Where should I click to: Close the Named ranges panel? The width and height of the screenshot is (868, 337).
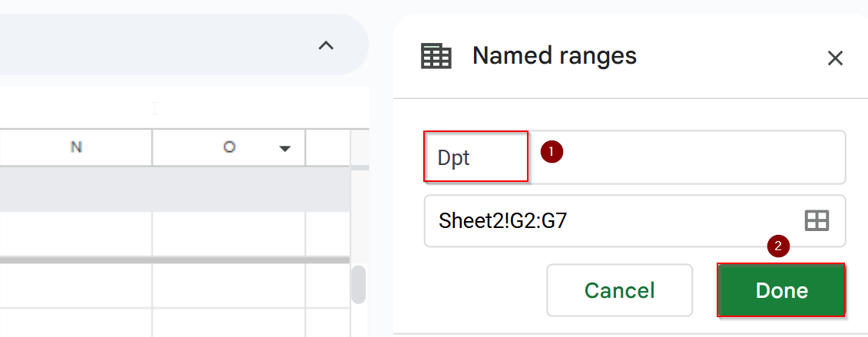[835, 58]
